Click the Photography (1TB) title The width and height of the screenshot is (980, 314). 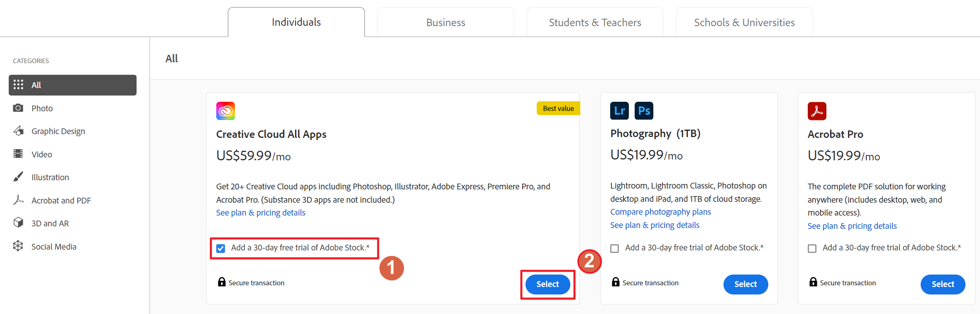pyautogui.click(x=655, y=133)
